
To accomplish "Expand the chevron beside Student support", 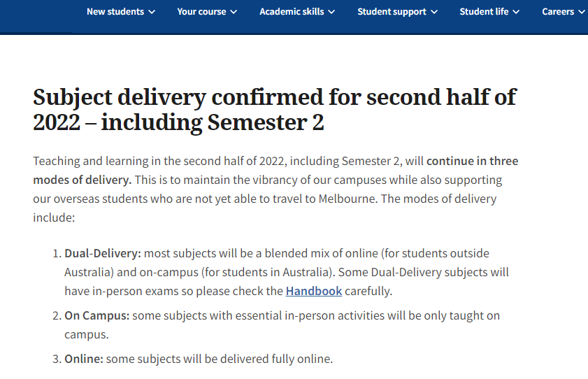I will point(434,12).
